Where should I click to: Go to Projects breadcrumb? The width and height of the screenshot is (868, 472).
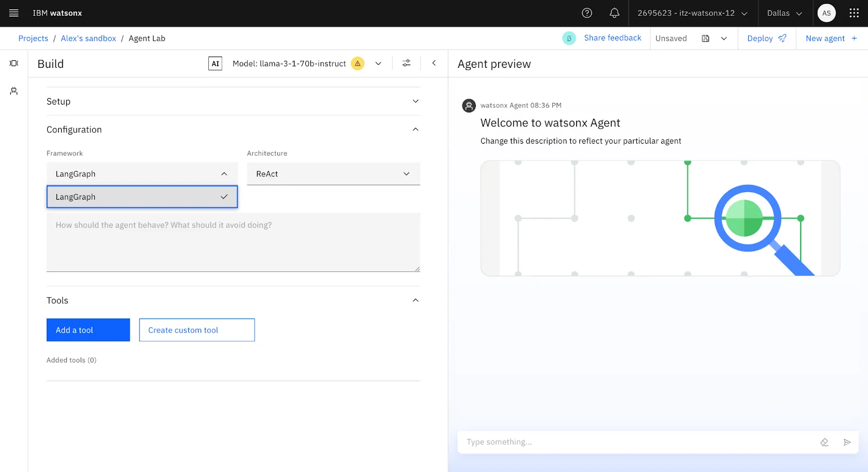pos(33,39)
